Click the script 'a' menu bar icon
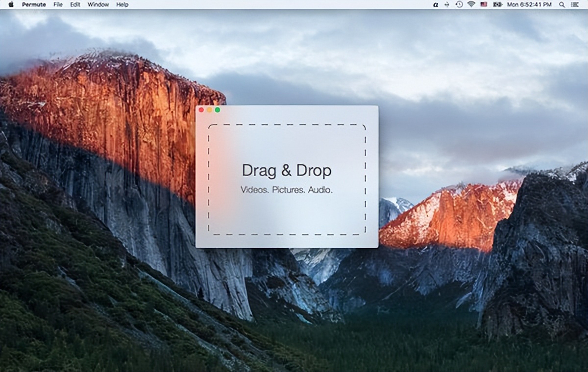Image resolution: width=588 pixels, height=372 pixels. [x=436, y=4]
